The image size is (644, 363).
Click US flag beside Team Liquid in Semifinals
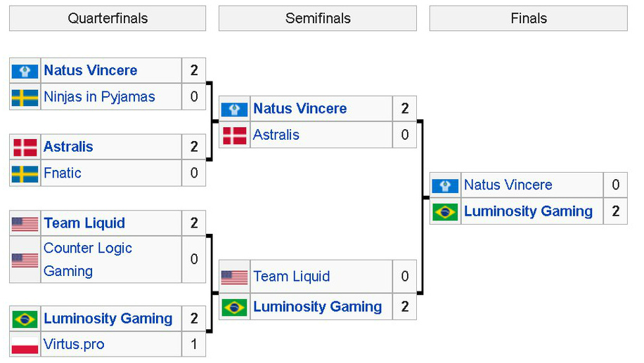pos(234,277)
